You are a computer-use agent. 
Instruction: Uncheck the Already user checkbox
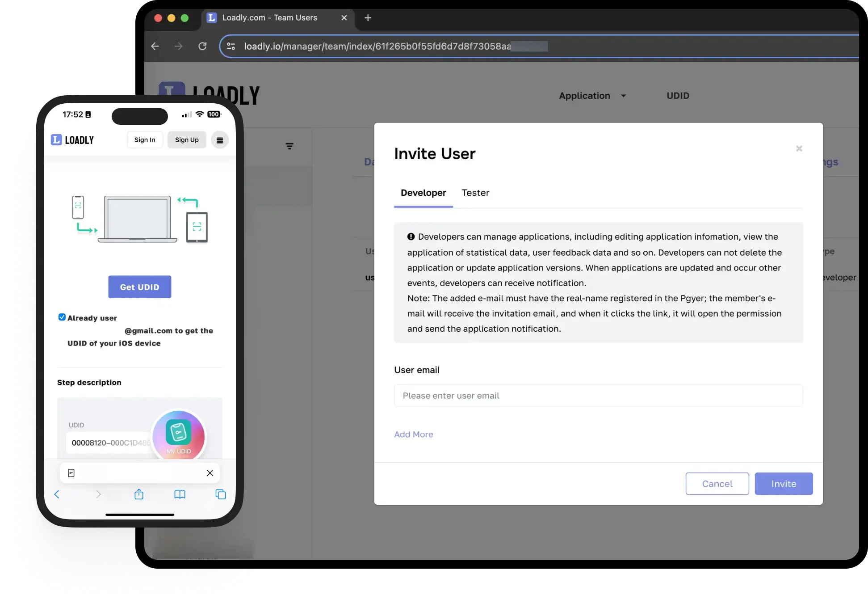62,317
